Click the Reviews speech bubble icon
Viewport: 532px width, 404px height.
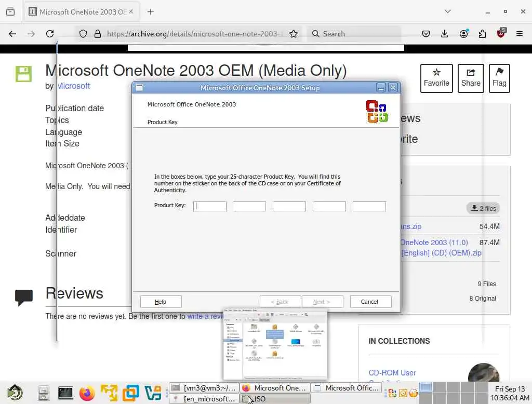24,298
